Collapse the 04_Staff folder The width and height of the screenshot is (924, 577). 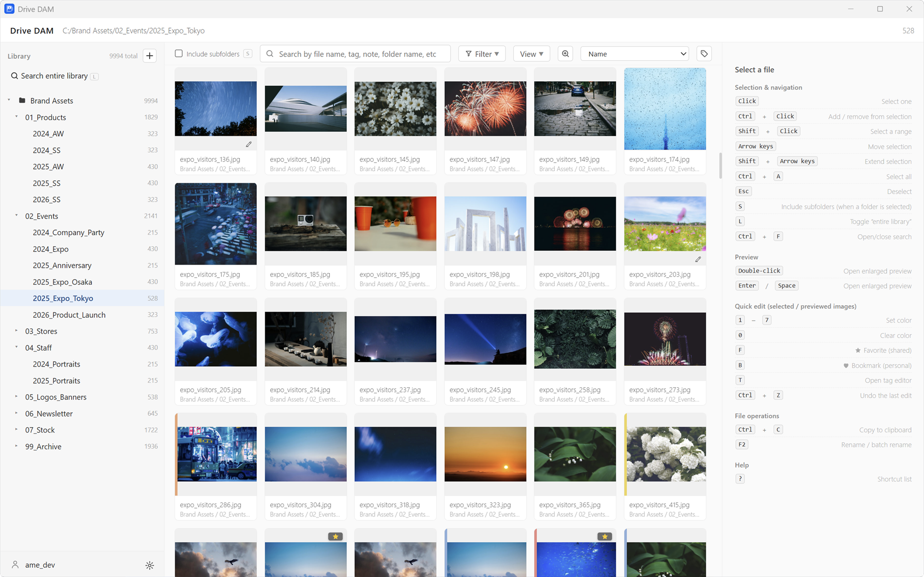tap(16, 347)
